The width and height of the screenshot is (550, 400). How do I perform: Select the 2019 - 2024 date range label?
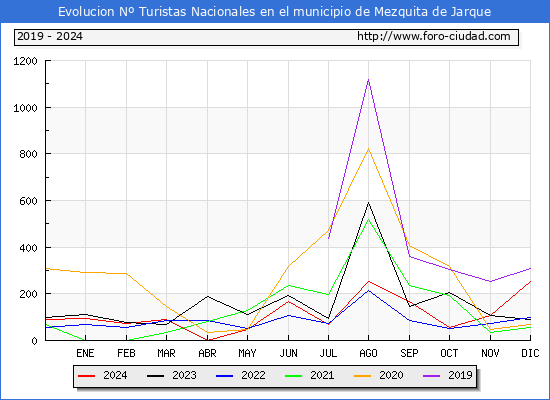click(50, 36)
